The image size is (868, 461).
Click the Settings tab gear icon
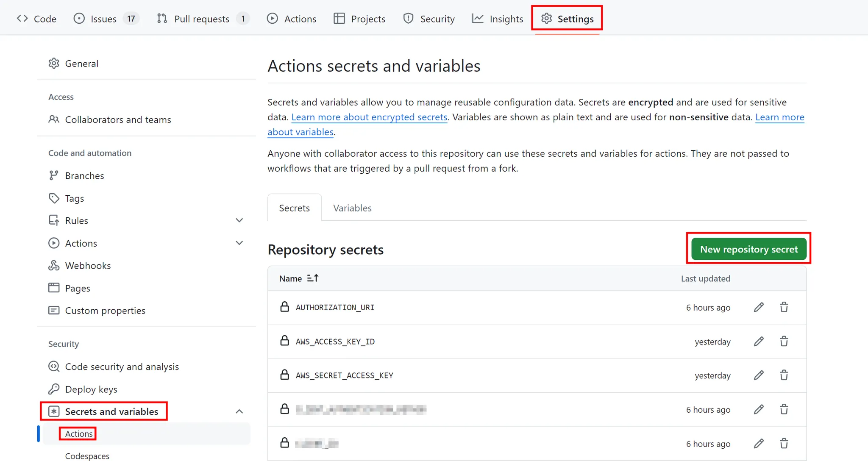click(547, 18)
